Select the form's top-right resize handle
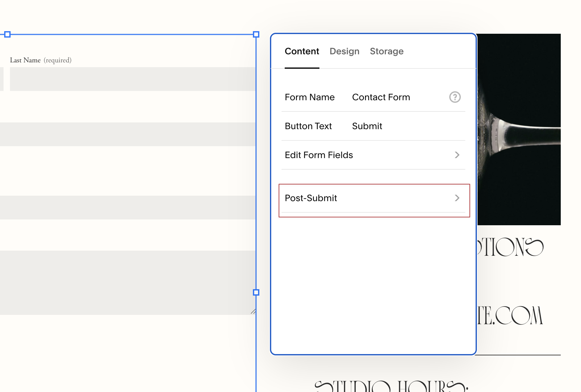Viewport: 581px width, 392px height. pyautogui.click(x=256, y=34)
